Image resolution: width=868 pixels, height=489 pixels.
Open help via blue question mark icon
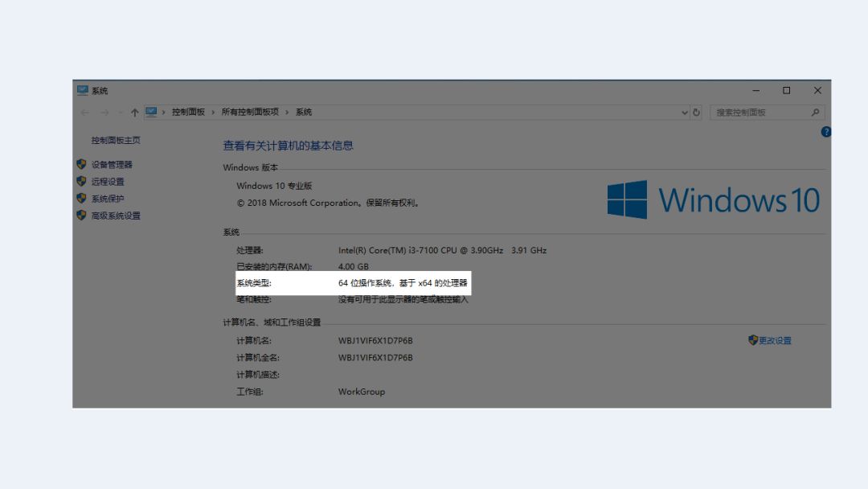(x=826, y=132)
